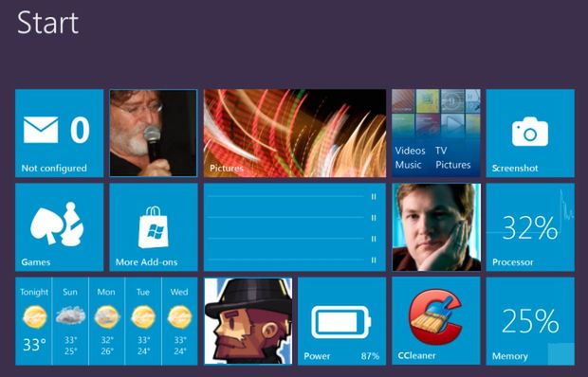Screen dimensions: 588x377
Task: Click the Wed day label in weather
Action: 179,292
